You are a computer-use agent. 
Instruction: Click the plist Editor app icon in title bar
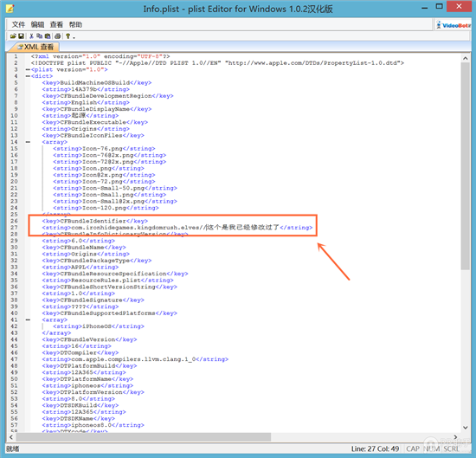pos(10,9)
